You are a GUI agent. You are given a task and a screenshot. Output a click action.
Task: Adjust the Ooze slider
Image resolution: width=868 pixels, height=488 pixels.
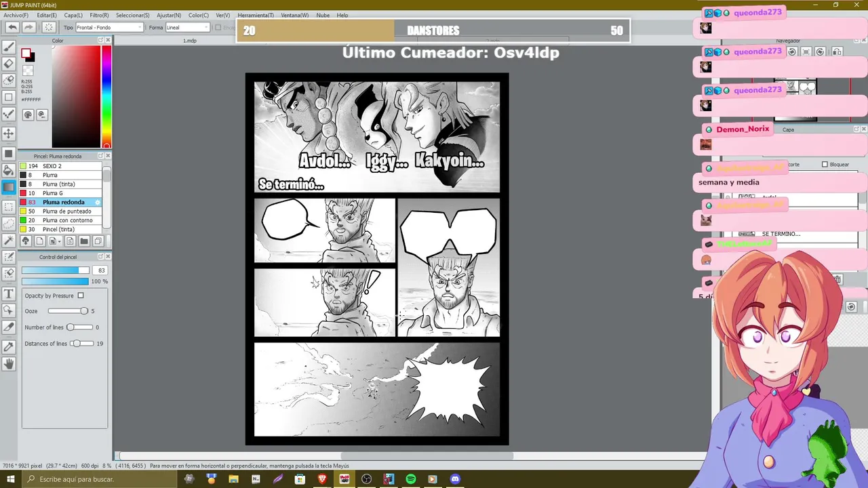(x=68, y=311)
